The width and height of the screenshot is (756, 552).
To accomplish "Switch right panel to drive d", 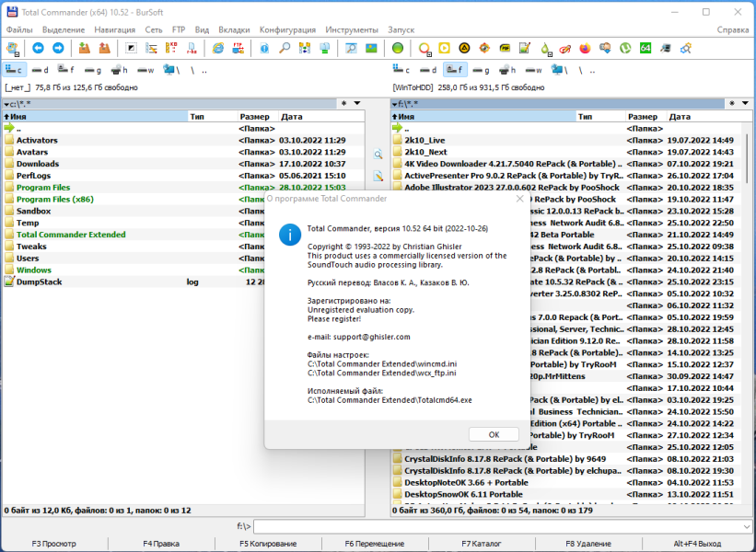I will coord(428,70).
